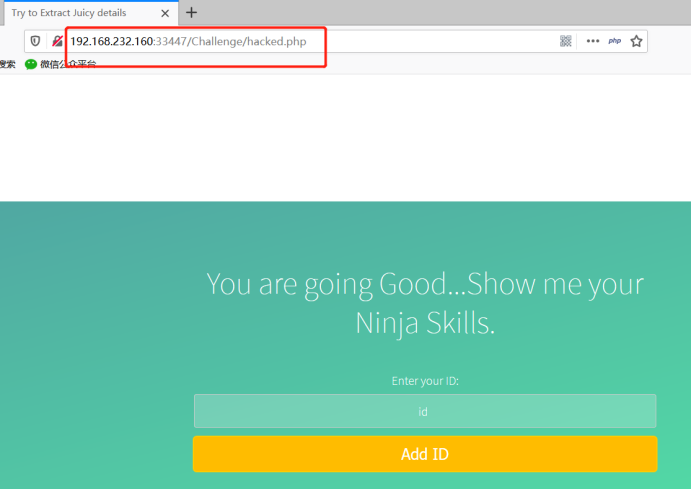Open the WeChat public platform bookmark
This screenshot has height=490, width=692.
60,64
